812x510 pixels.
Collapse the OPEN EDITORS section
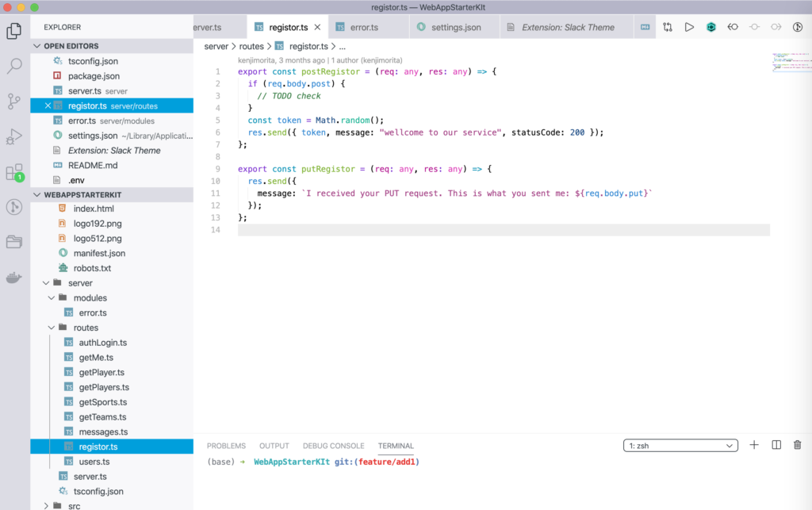36,45
